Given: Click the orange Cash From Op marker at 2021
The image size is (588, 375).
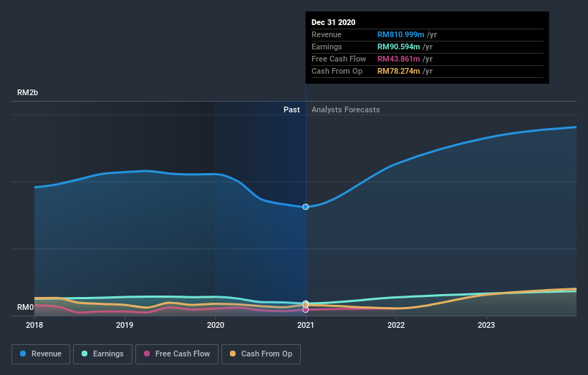Looking at the screenshot, I should (x=306, y=306).
